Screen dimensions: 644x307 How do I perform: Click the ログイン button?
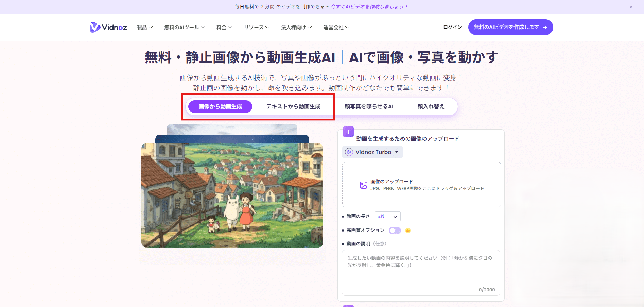tap(452, 27)
